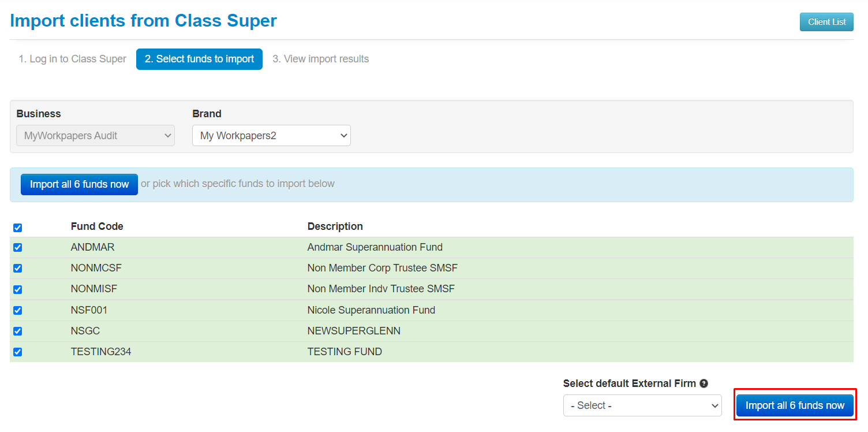The height and width of the screenshot is (432, 868).
Task: Click Import all 6 funds now in blue banner
Action: click(x=79, y=184)
